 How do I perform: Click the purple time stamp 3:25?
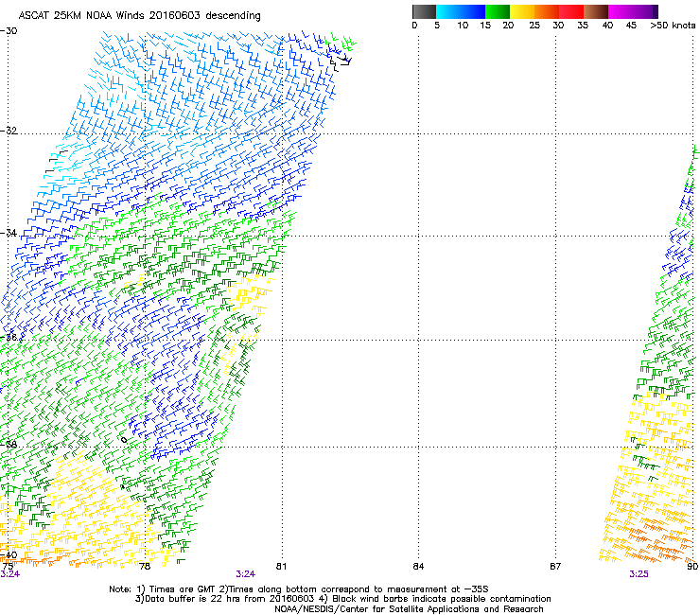coord(639,574)
